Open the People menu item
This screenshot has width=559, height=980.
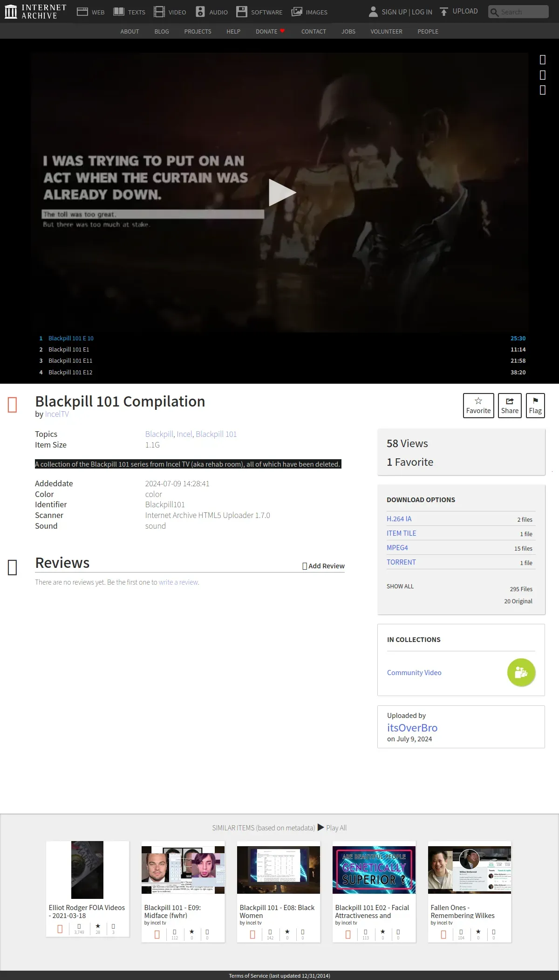(x=428, y=31)
